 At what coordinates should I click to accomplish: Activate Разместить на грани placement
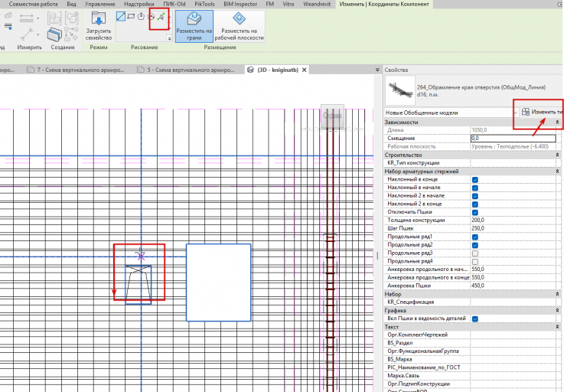point(194,26)
